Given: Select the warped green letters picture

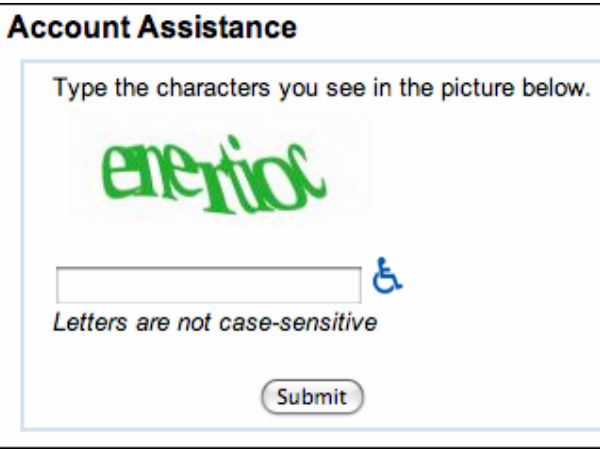Looking at the screenshot, I should pos(217,176).
